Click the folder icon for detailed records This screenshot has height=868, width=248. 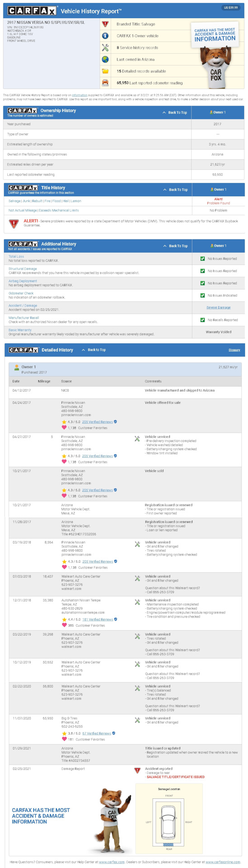click(105, 71)
